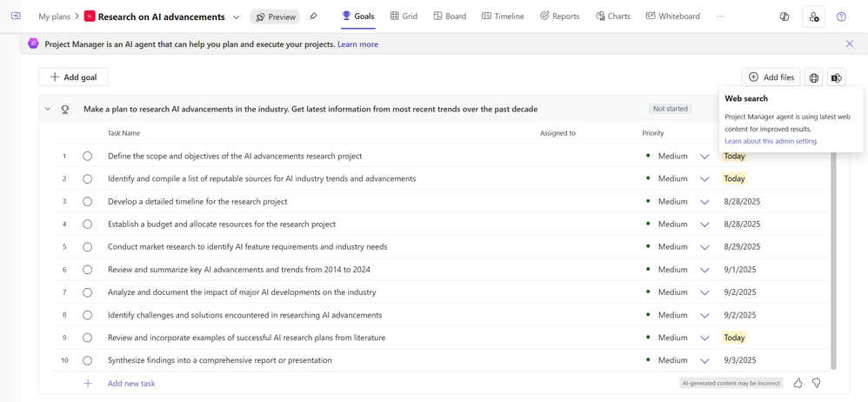The image size is (868, 402).
Task: Complete the budget and resources task
Action: (x=88, y=224)
